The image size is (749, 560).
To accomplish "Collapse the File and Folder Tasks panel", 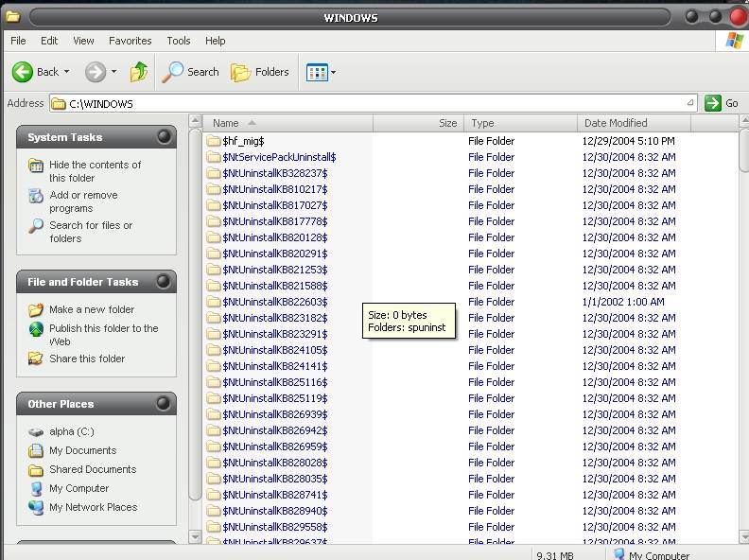I will pos(165,282).
